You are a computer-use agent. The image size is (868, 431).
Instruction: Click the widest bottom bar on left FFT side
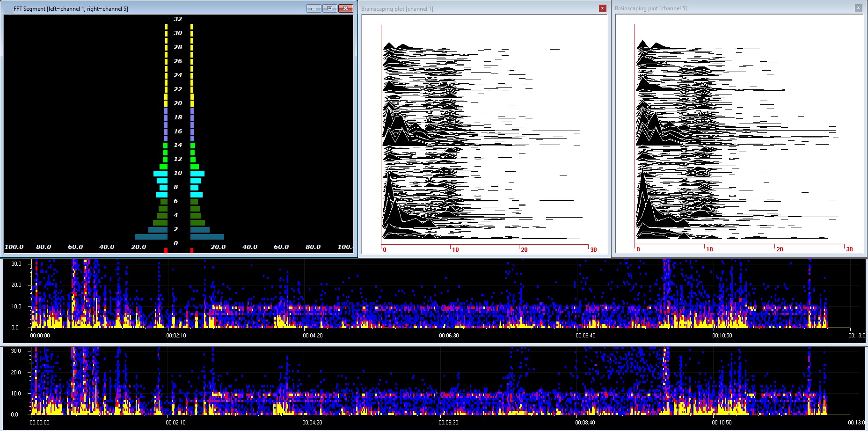coord(151,237)
